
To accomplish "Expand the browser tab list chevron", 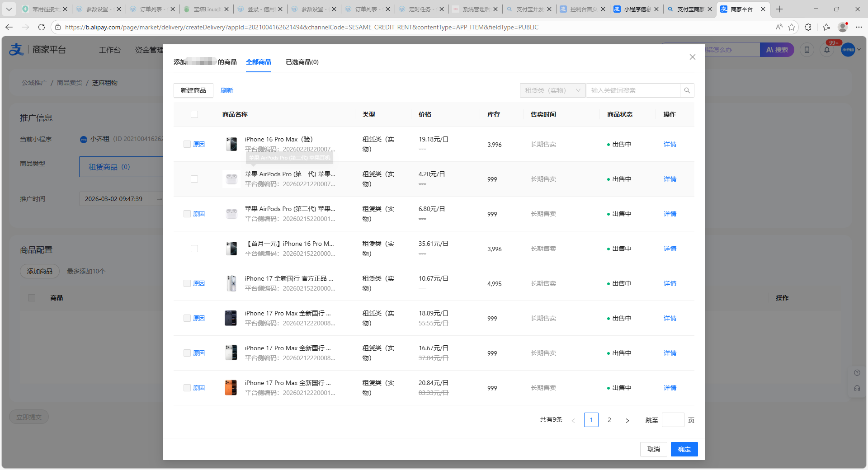I will coord(9,9).
